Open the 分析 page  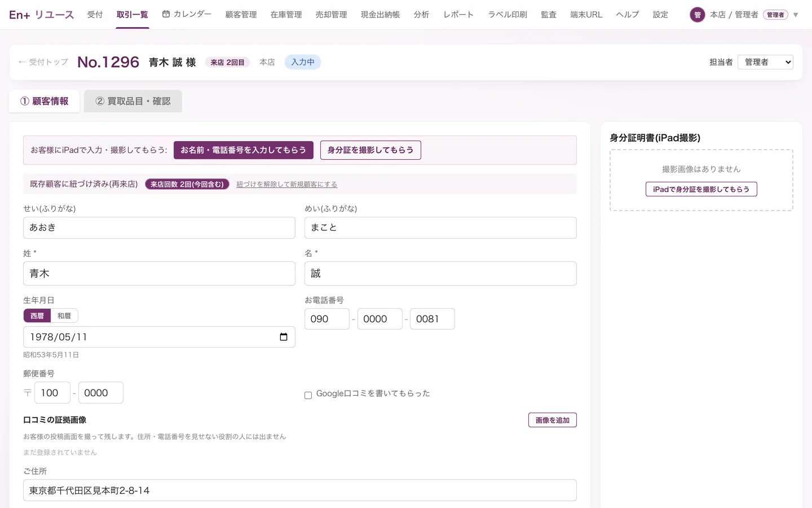pos(421,15)
